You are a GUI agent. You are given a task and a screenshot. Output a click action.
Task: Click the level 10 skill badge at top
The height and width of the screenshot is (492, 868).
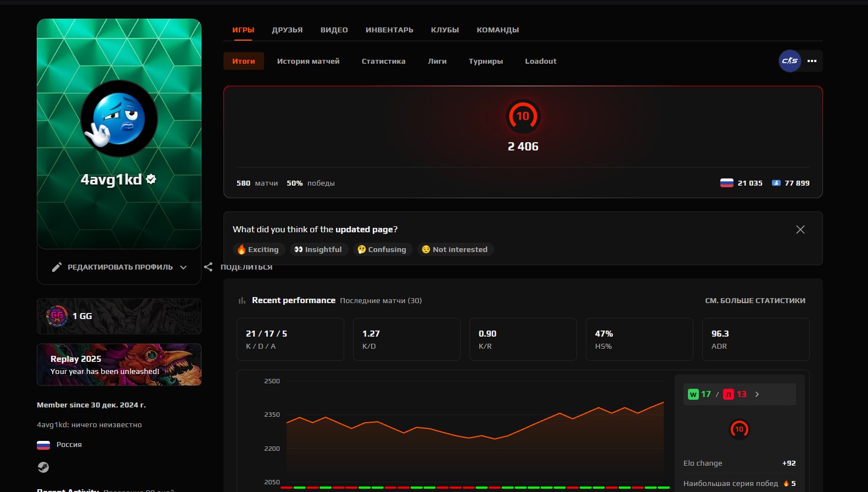click(x=523, y=116)
